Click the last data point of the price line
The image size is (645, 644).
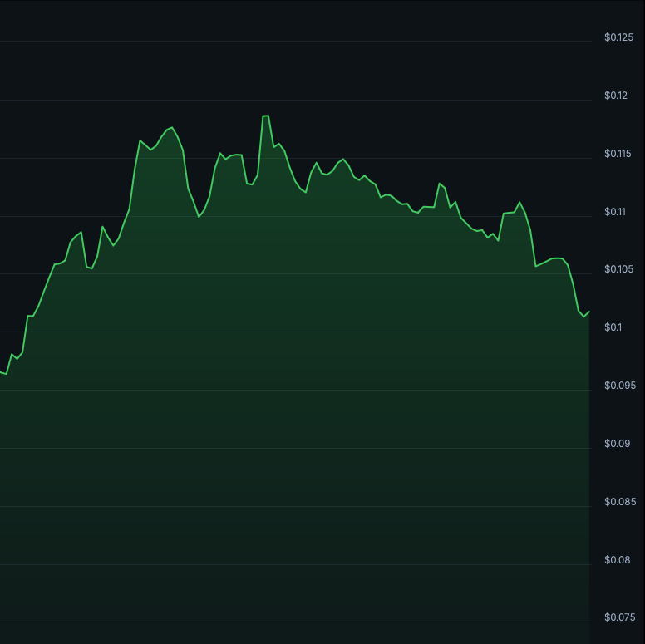tap(589, 312)
